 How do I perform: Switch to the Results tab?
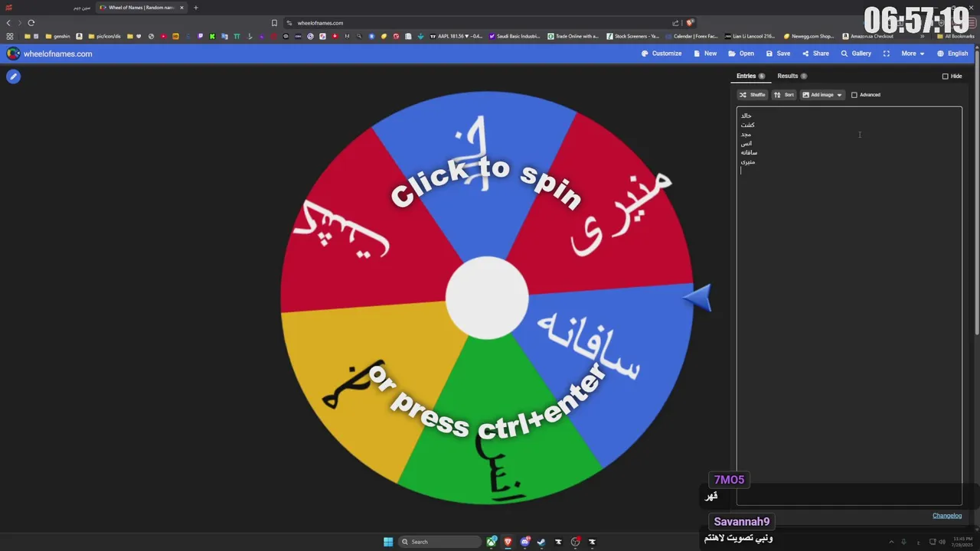pyautogui.click(x=792, y=76)
